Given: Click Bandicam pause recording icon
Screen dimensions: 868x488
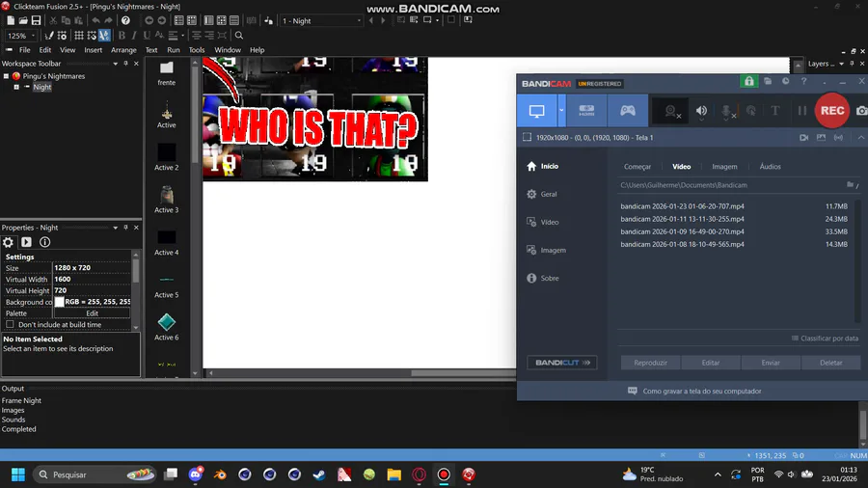Looking at the screenshot, I should (x=802, y=111).
